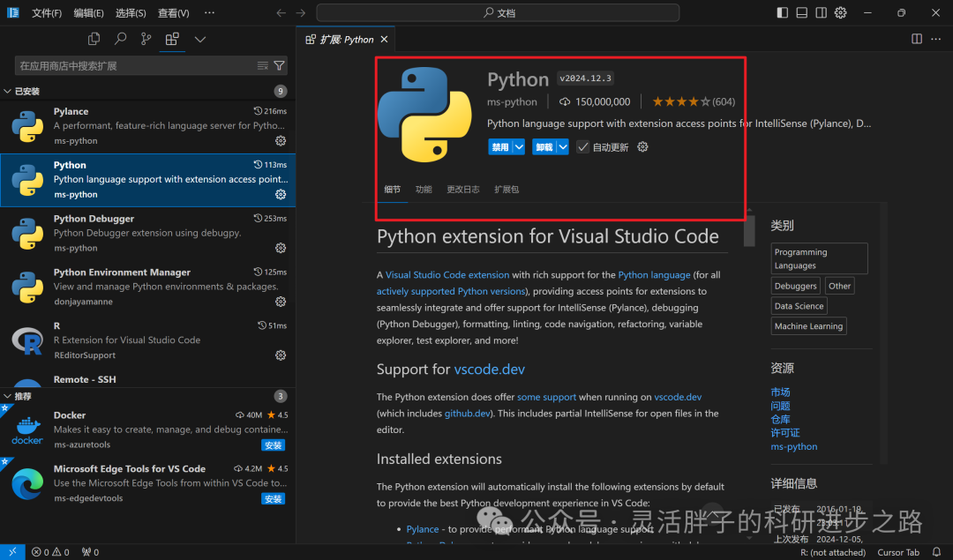Click the ms-python publisher name in header
The width and height of the screenshot is (953, 560).
(x=512, y=102)
